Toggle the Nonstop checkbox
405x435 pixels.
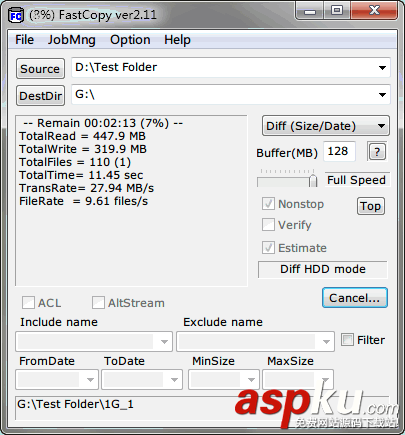tap(268, 204)
